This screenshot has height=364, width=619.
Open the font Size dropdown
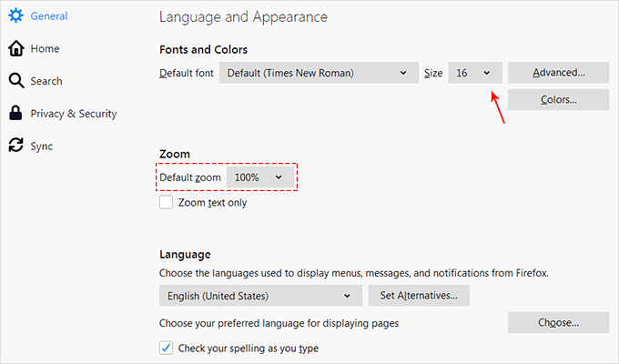pyautogui.click(x=473, y=73)
